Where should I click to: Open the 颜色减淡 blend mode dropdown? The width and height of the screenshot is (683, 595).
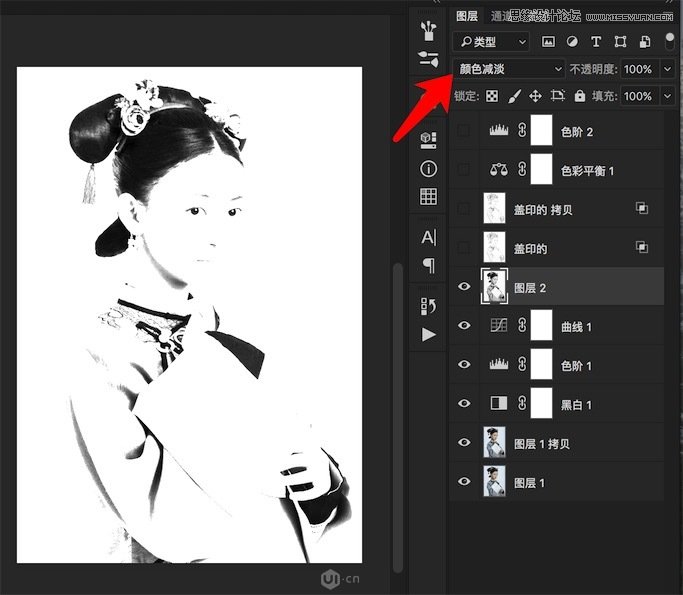[509, 69]
